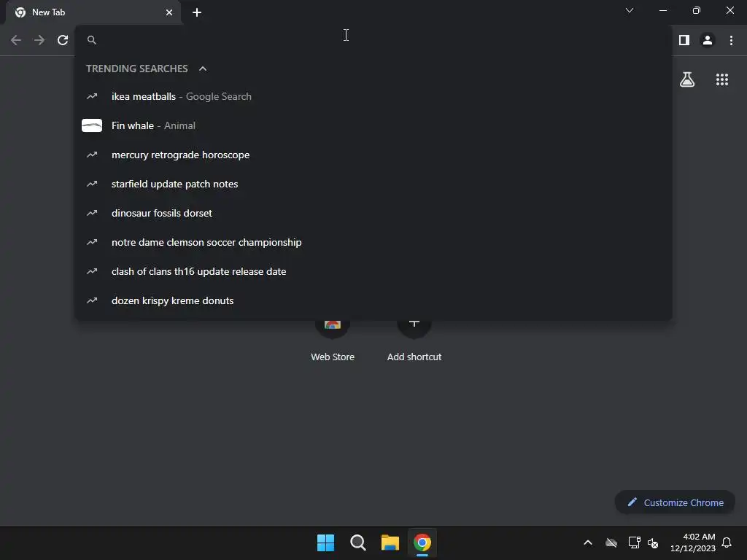This screenshot has height=560, width=747.
Task: Click the browser forward arrow
Action: click(x=39, y=41)
